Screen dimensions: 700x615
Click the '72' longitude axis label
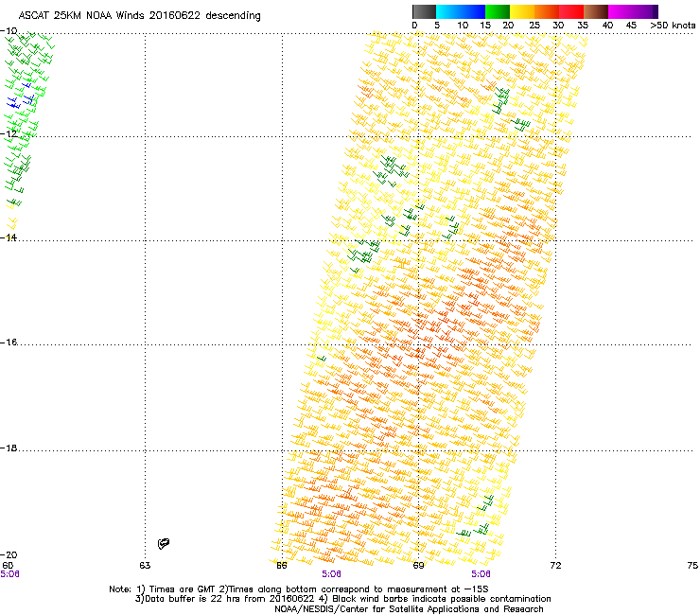point(555,566)
